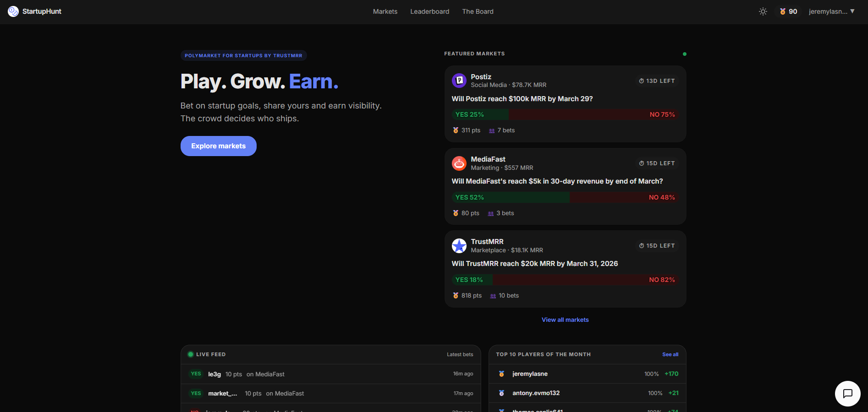The width and height of the screenshot is (868, 412).
Task: Click the YES 52% probability bar on MediaFast
Action: 510,197
